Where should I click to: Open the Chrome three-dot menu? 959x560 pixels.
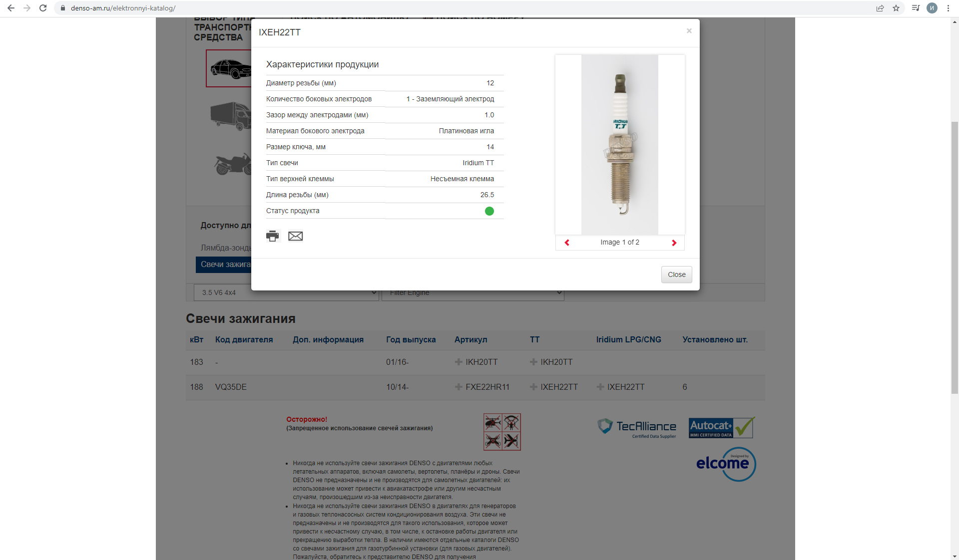pos(948,8)
